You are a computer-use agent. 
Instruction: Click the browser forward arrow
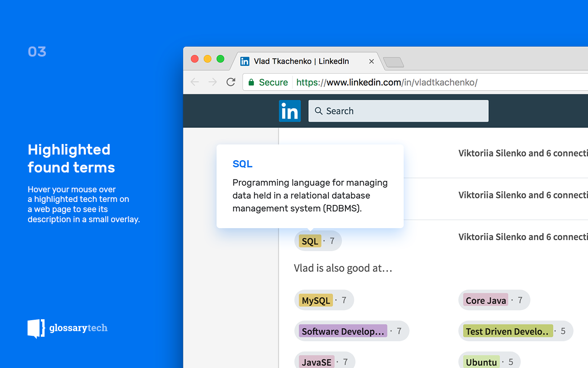pos(213,82)
